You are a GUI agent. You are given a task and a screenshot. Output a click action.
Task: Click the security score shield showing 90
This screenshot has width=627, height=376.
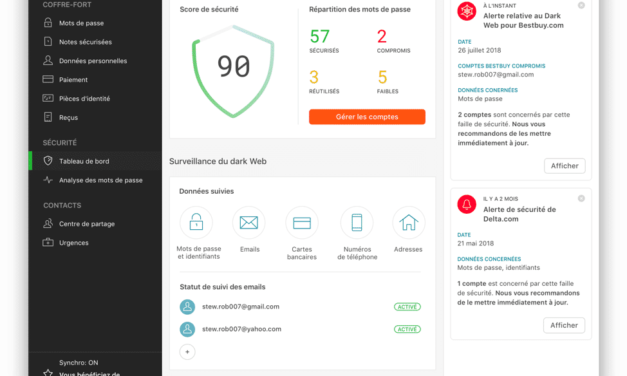coord(233,71)
